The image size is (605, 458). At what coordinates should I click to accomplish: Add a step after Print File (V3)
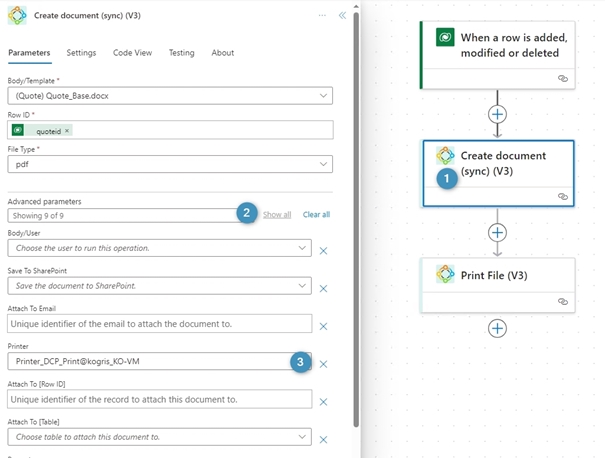(497, 329)
